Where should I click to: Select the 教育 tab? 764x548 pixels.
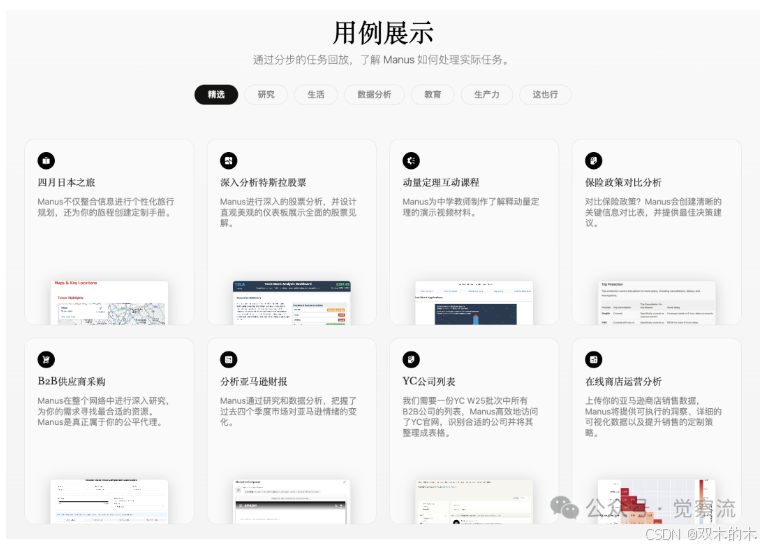click(x=433, y=94)
